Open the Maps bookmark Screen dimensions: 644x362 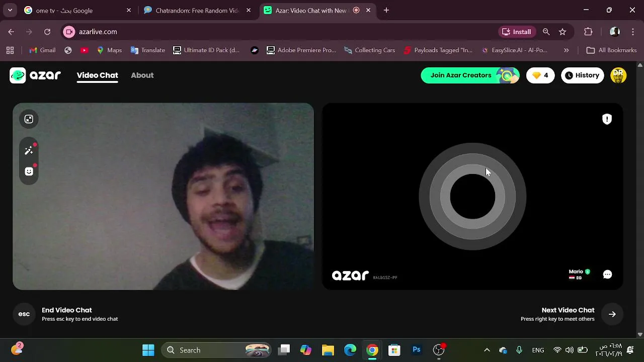[x=109, y=50]
